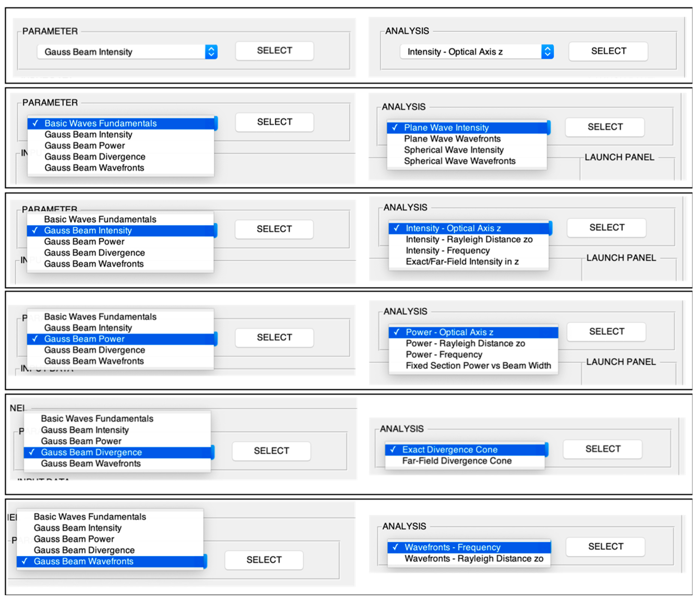Viewport: 700px width, 601px height.
Task: Select Wavefronts - Rayleigh Distance zo item
Action: 474,559
